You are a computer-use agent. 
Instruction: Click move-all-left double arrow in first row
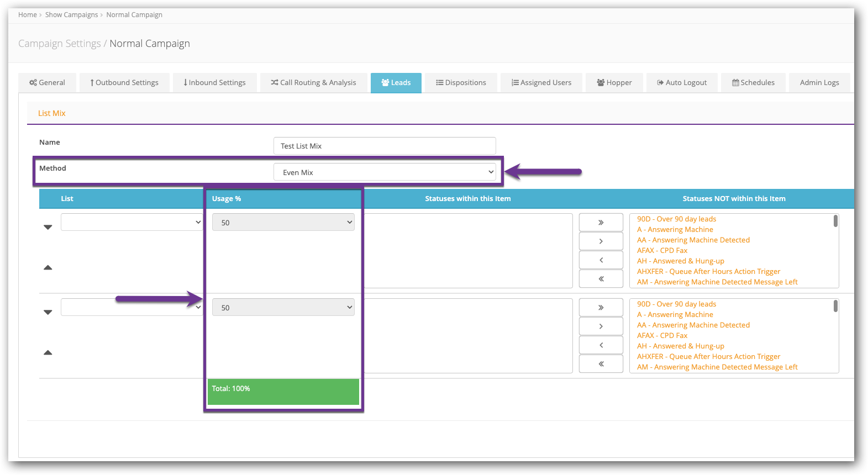pyautogui.click(x=601, y=279)
